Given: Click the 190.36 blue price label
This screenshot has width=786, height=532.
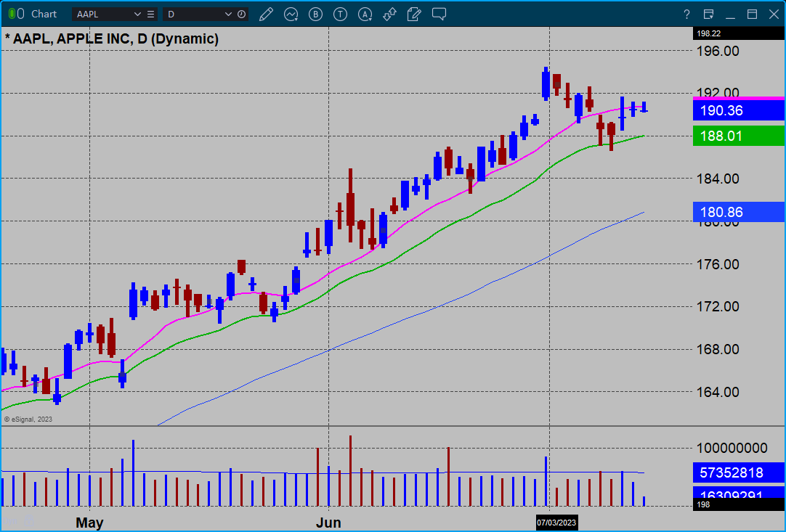Looking at the screenshot, I should point(738,111).
